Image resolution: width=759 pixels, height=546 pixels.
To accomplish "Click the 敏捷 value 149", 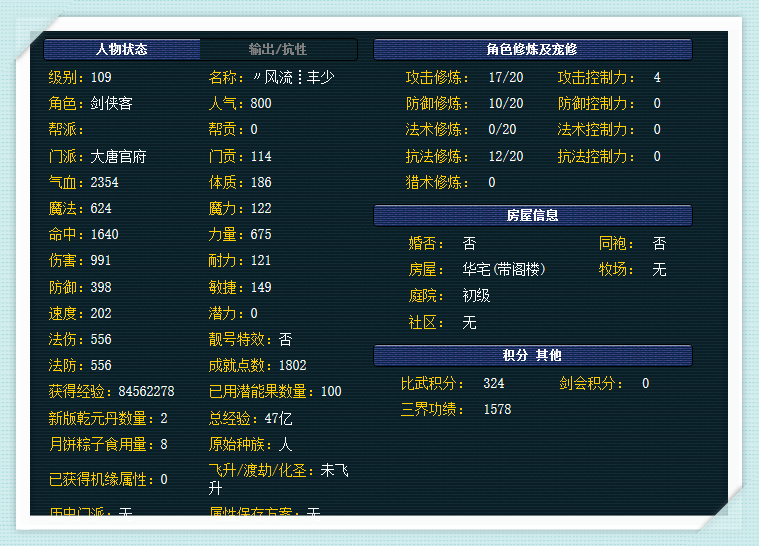I will (261, 288).
